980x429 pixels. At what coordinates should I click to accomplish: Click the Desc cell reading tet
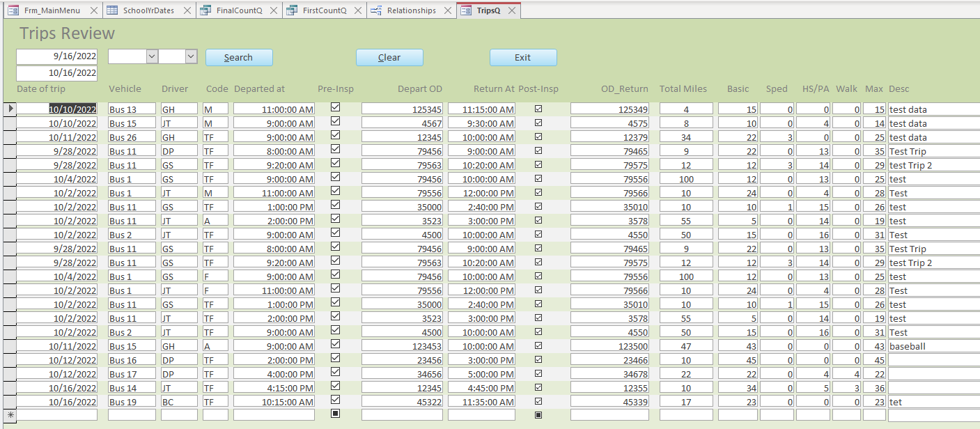click(934, 401)
